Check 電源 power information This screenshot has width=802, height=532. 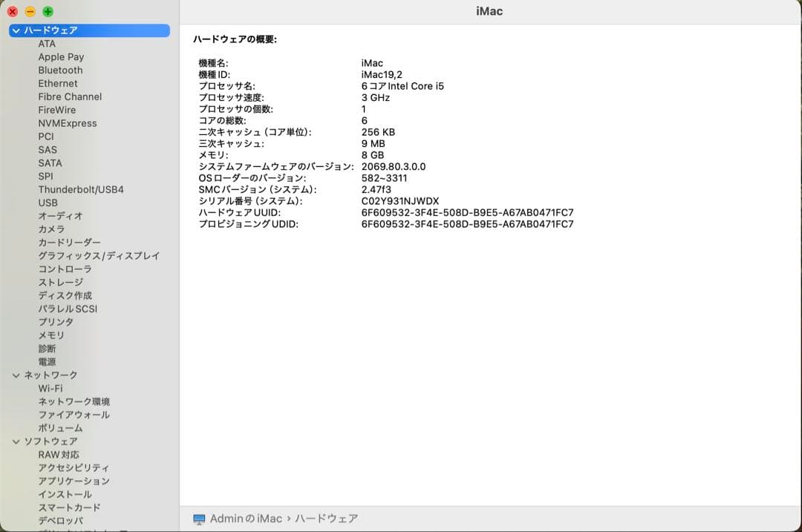(x=48, y=361)
